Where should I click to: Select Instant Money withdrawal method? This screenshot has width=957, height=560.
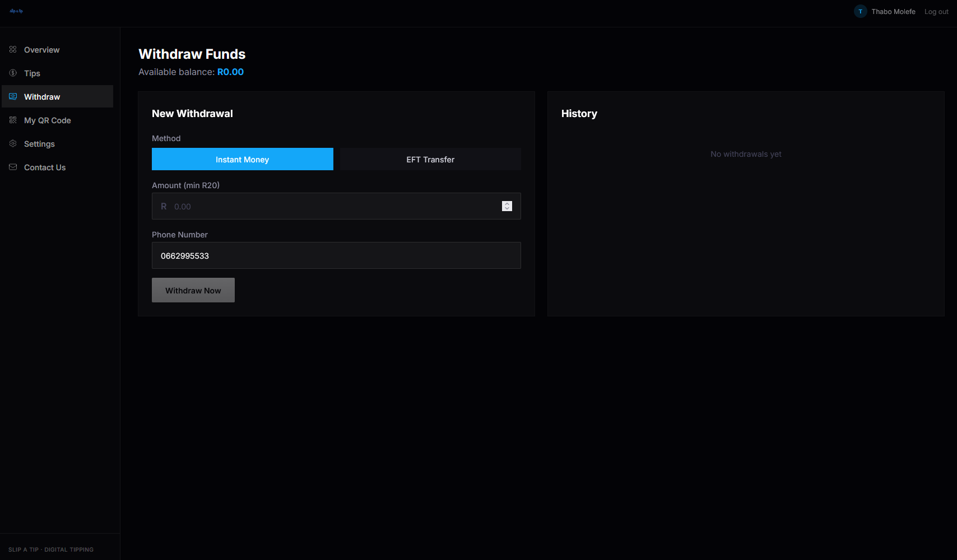pos(242,160)
